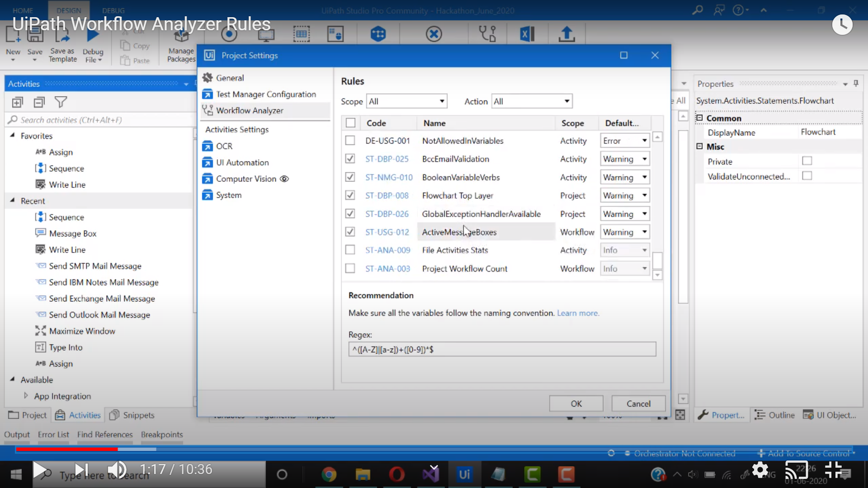The width and height of the screenshot is (868, 488).
Task: Uncheck ST-DBP-026 GlobalExceptionHandlerAvailable rule
Action: (x=350, y=214)
